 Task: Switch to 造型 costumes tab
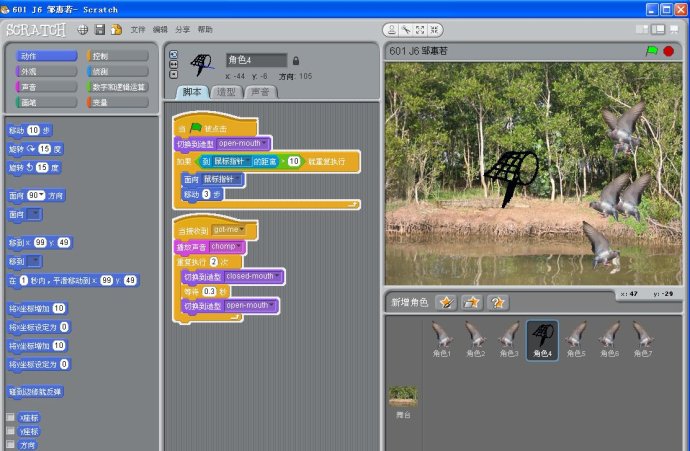[x=226, y=92]
